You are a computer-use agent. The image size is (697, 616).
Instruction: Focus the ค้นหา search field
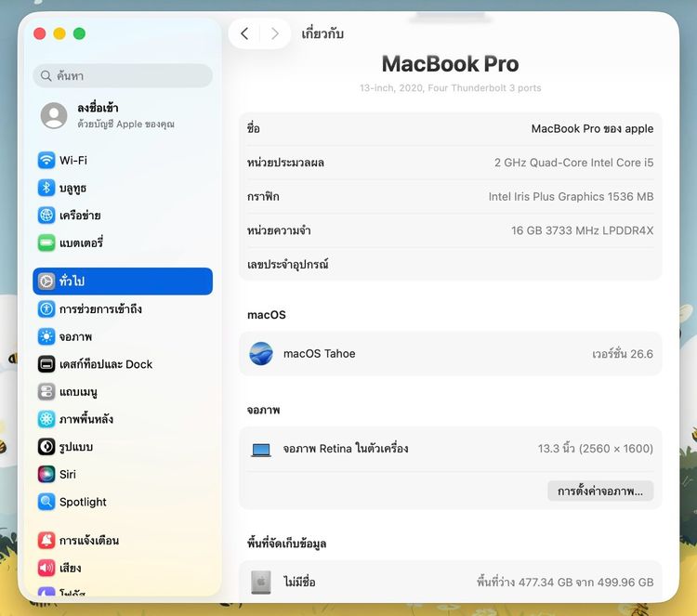(123, 75)
